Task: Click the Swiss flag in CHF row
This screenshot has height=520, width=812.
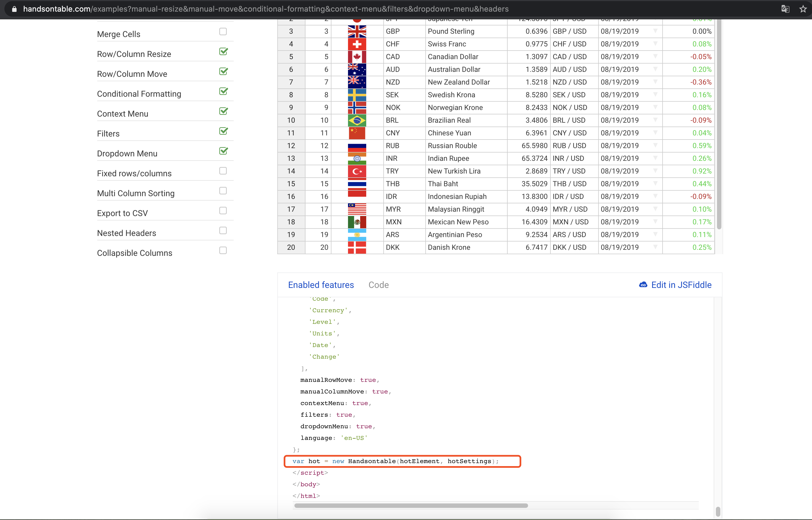Action: pyautogui.click(x=357, y=44)
